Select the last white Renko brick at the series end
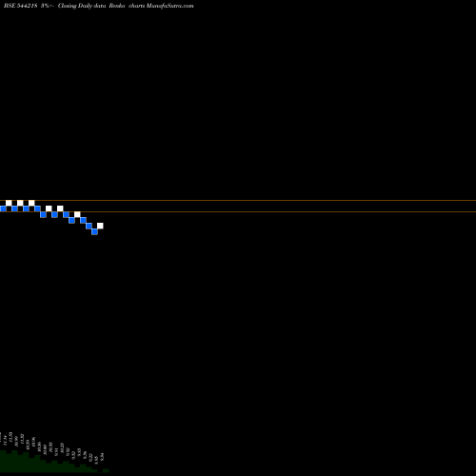 click(100, 226)
